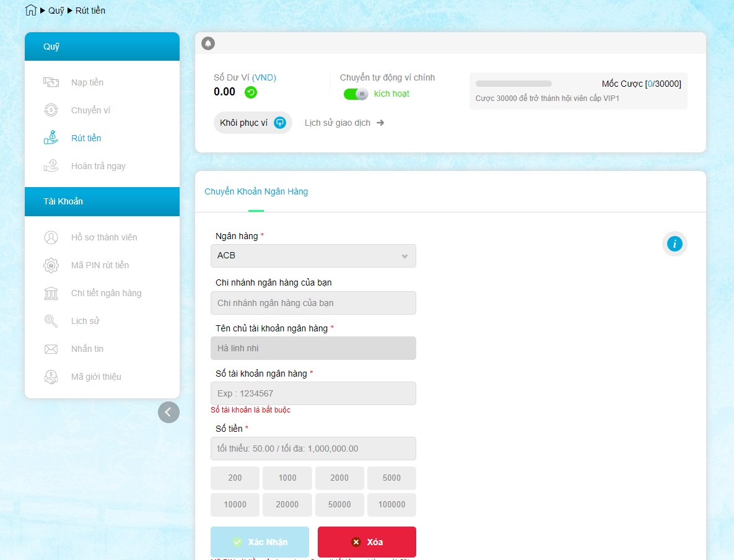Viewport: 734px width, 560px height.
Task: Switch to Chuyển Khoản Ngân Hàng tab
Action: tap(256, 192)
